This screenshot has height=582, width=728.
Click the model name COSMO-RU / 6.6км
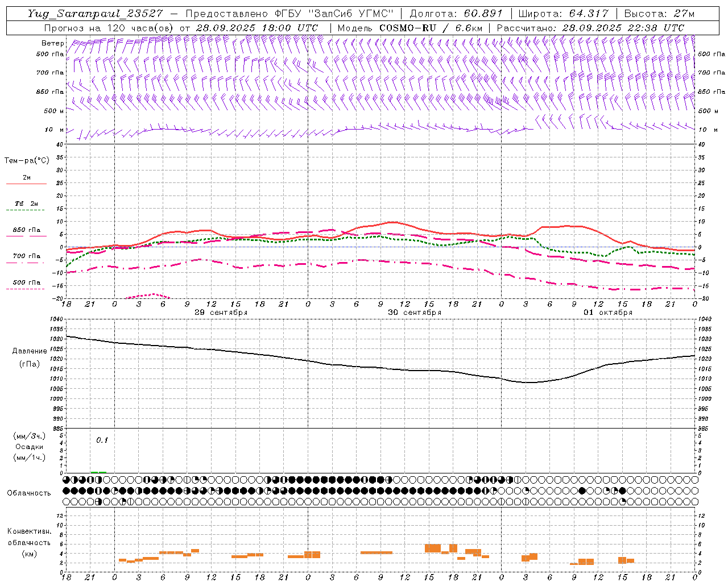431,28
